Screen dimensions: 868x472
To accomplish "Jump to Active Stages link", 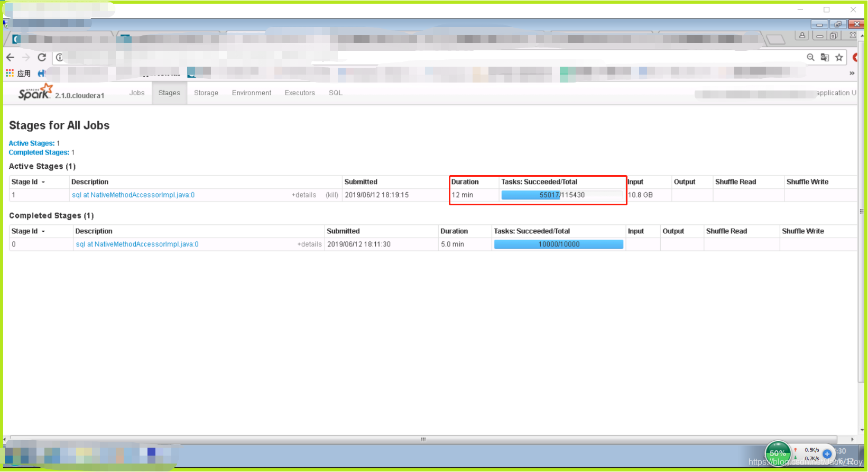I will coord(32,143).
